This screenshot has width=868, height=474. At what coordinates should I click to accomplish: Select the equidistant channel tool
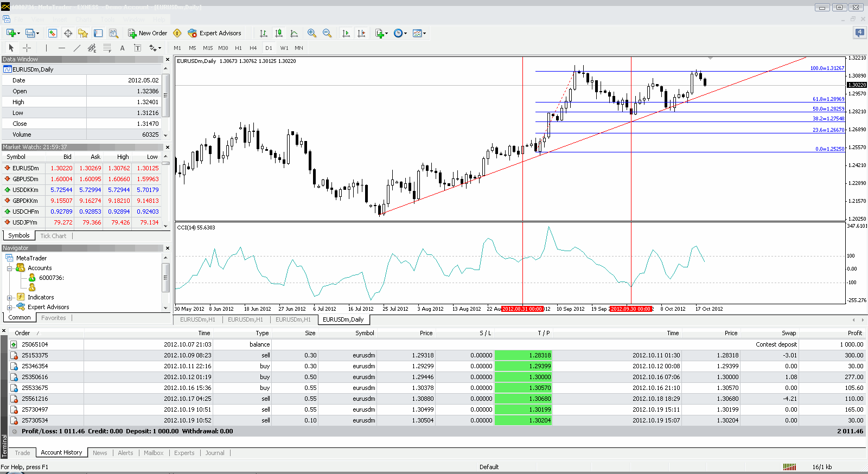click(92, 48)
